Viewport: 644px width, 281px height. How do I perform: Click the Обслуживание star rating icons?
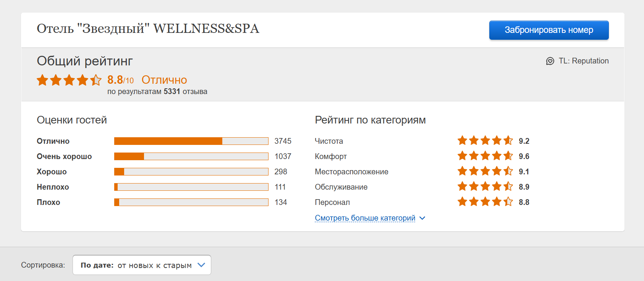[485, 187]
